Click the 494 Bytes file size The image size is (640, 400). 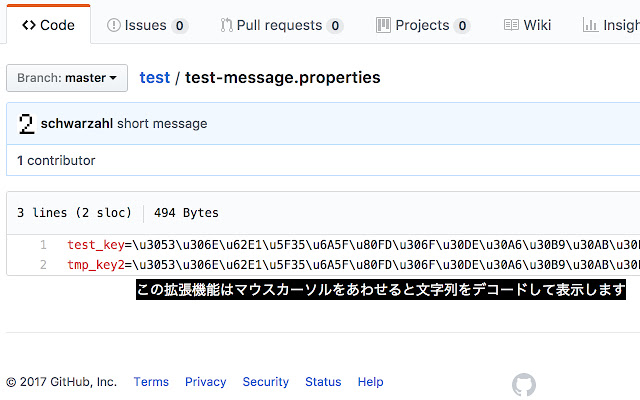[x=186, y=213]
